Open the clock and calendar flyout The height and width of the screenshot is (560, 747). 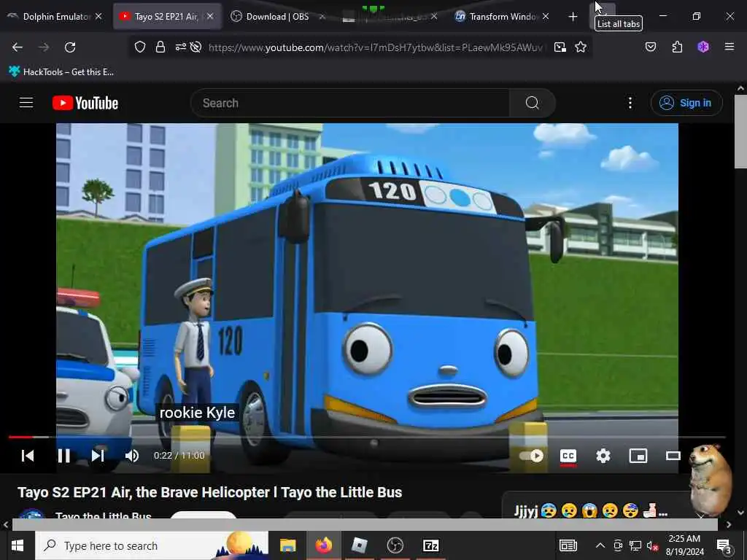point(684,545)
